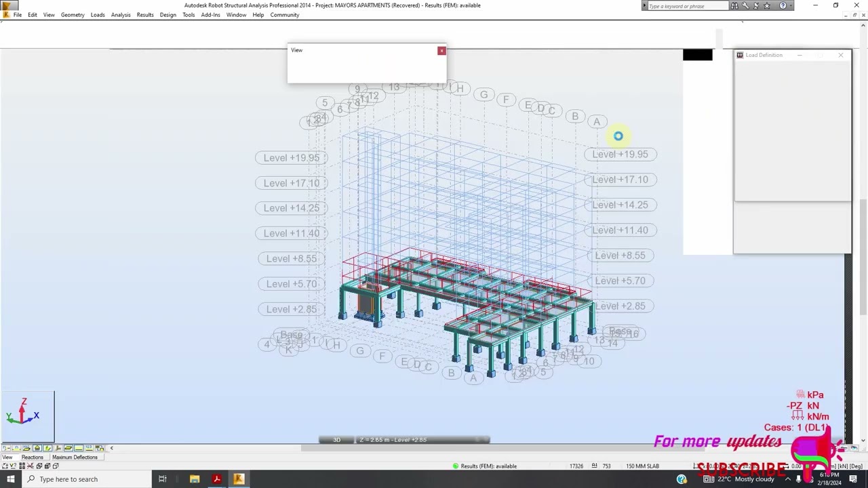
Task: Open the File menu
Action: click(x=18, y=15)
